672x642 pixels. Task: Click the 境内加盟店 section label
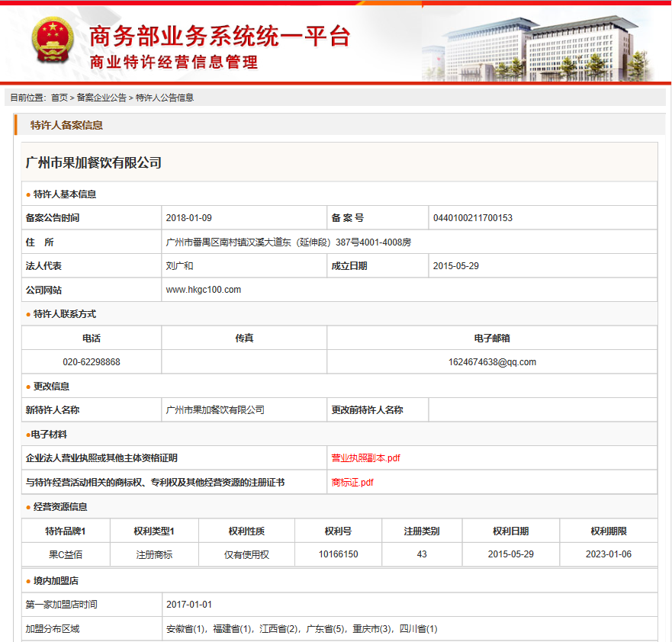coord(56,581)
